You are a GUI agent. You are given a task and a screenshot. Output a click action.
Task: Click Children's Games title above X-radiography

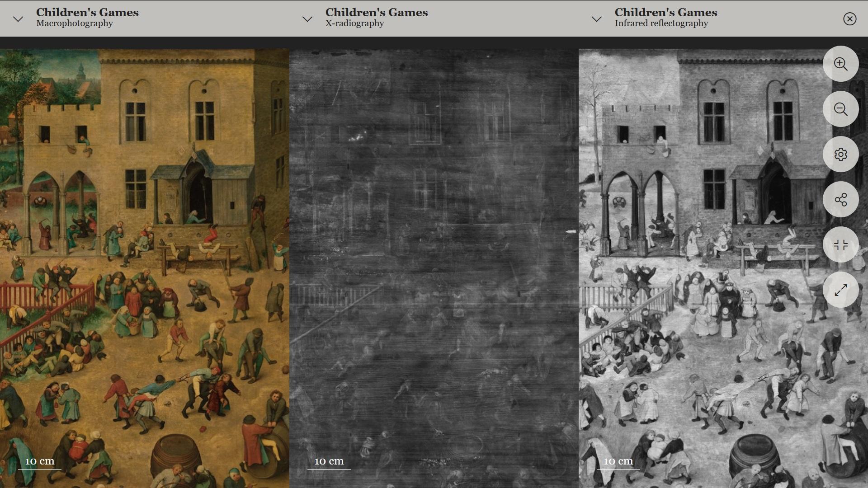coord(377,12)
